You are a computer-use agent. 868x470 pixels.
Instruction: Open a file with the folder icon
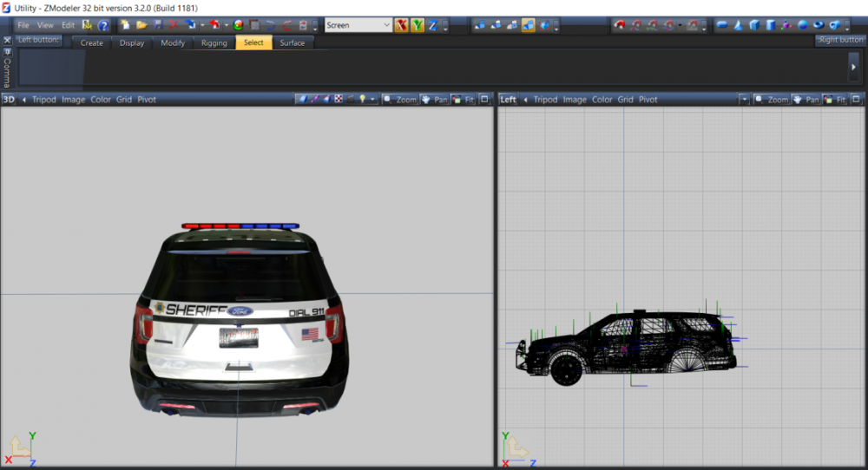pos(141,25)
